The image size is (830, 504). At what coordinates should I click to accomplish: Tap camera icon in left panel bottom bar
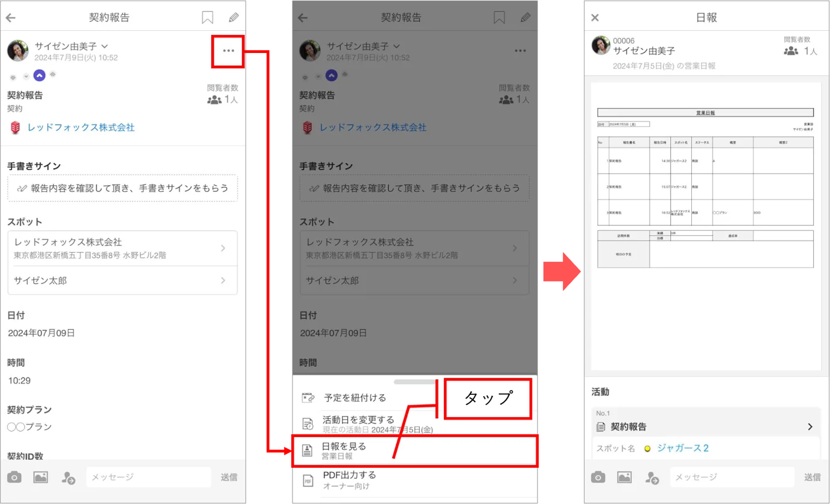pos(14,477)
